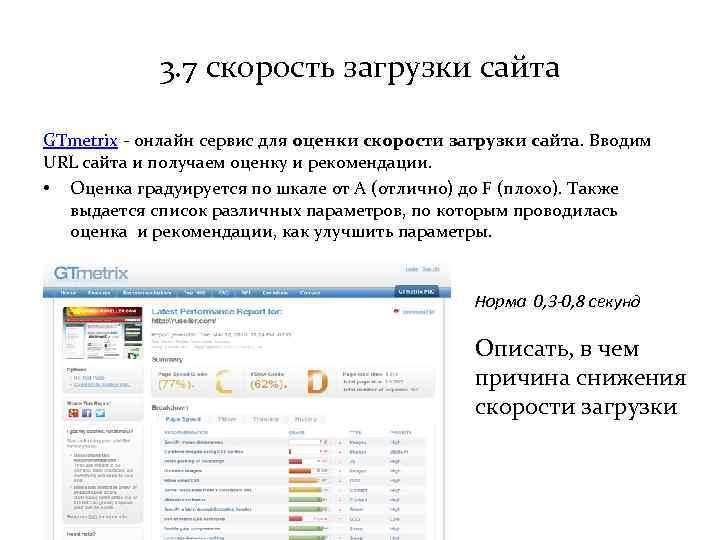The height and width of the screenshot is (540, 720).
Task: Switch to the YSlow tab
Action: point(227,419)
